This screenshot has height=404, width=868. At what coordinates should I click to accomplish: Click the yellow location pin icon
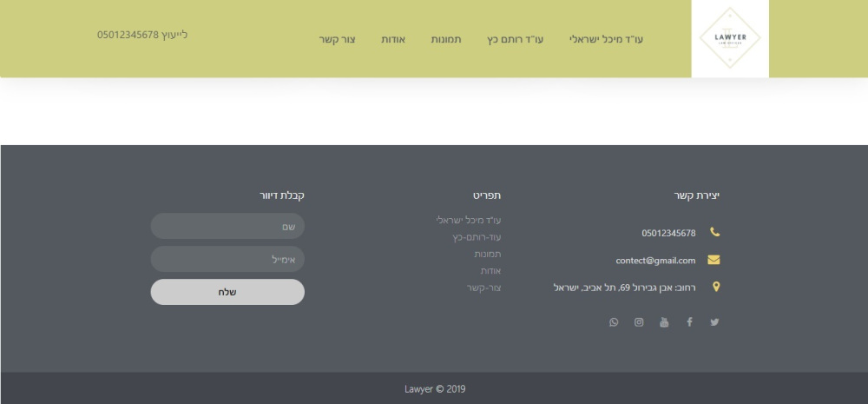point(715,287)
